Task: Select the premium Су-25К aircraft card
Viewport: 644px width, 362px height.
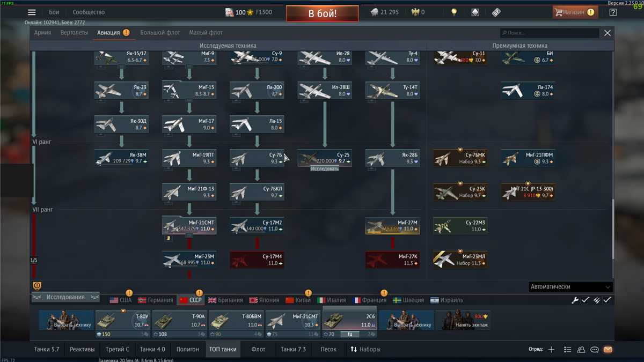Action: [x=460, y=192]
